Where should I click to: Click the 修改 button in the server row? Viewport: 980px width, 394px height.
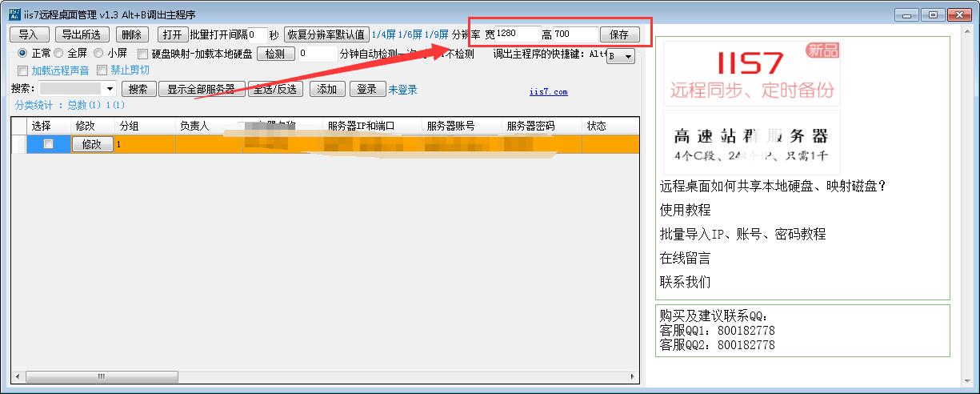coord(91,144)
